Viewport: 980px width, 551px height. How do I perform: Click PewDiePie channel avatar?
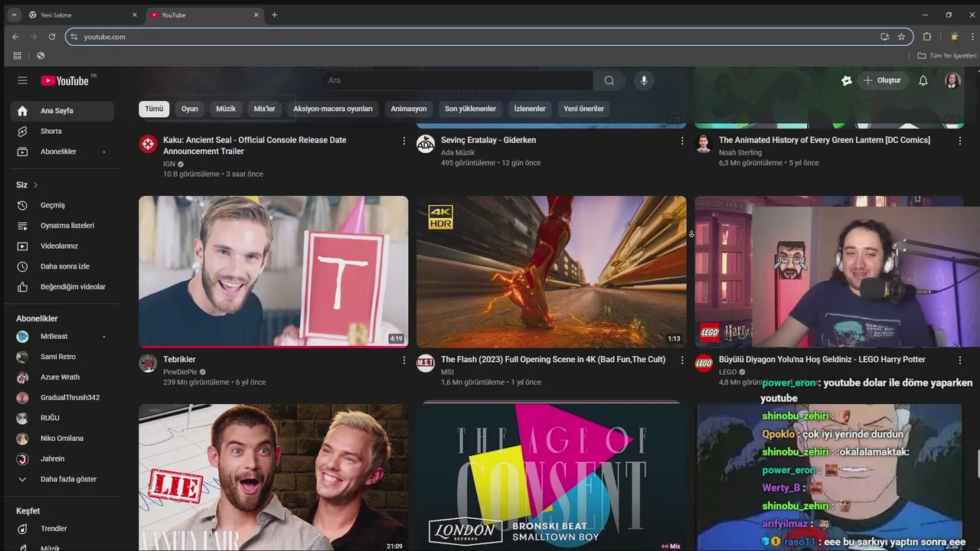148,363
